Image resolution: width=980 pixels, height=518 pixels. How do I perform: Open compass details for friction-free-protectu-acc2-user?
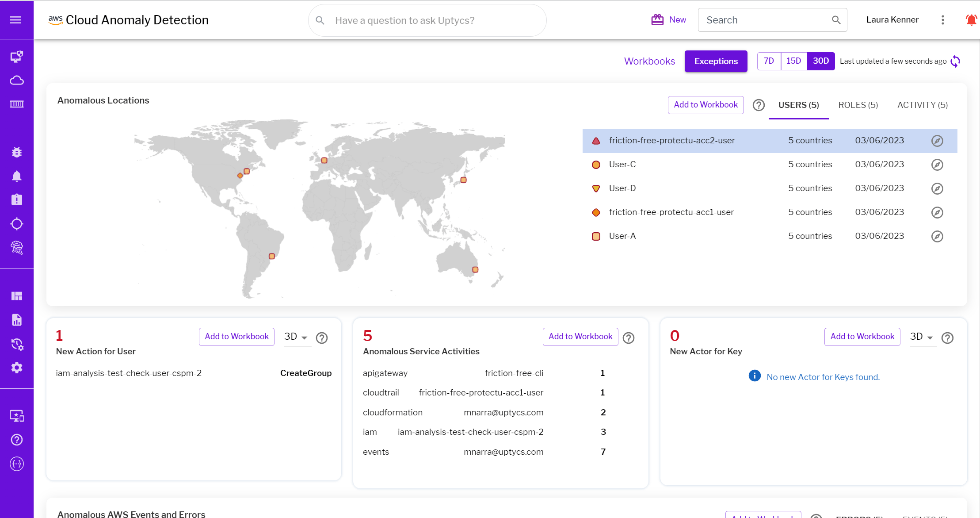938,141
